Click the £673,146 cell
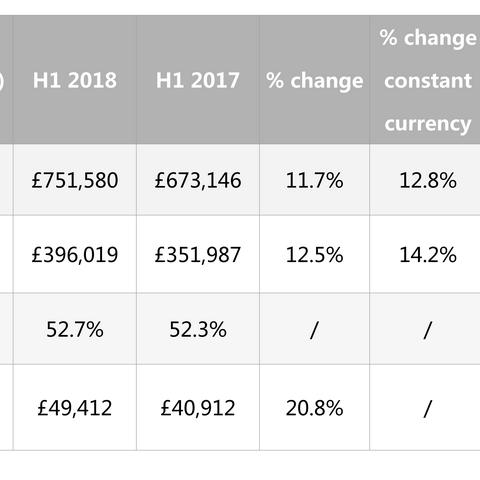 tap(198, 180)
